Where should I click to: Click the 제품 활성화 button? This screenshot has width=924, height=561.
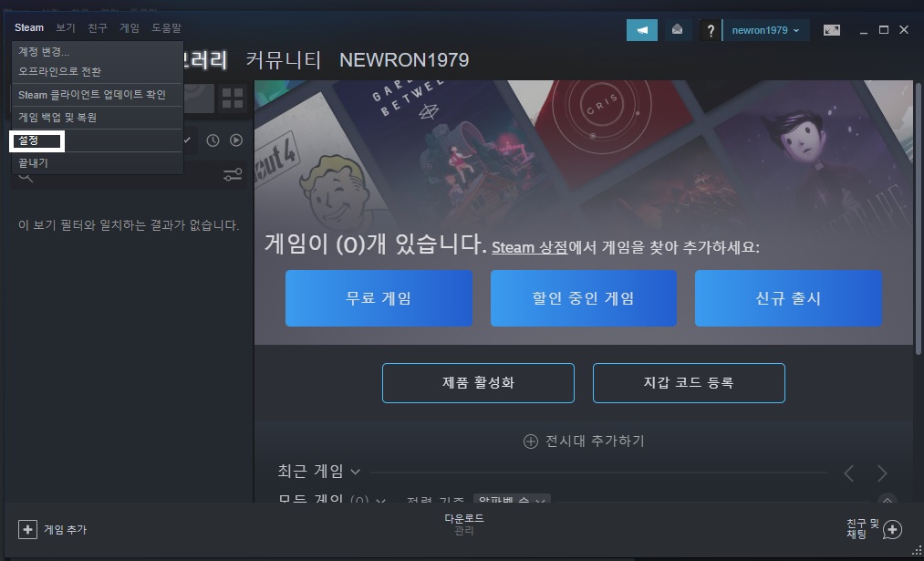(478, 383)
